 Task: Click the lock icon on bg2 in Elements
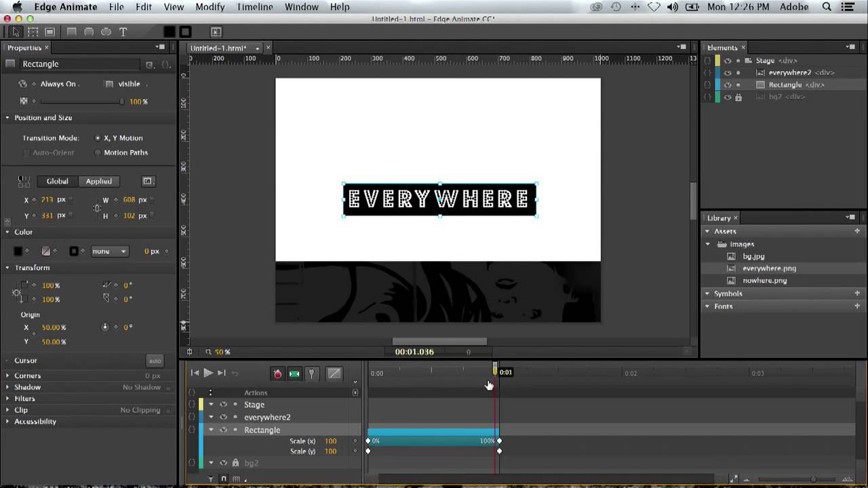(738, 97)
